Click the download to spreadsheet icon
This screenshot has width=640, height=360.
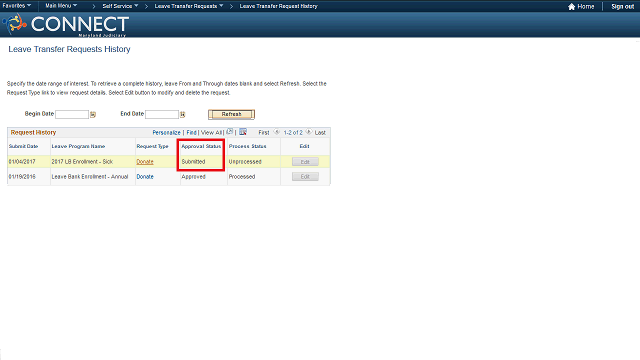click(243, 132)
